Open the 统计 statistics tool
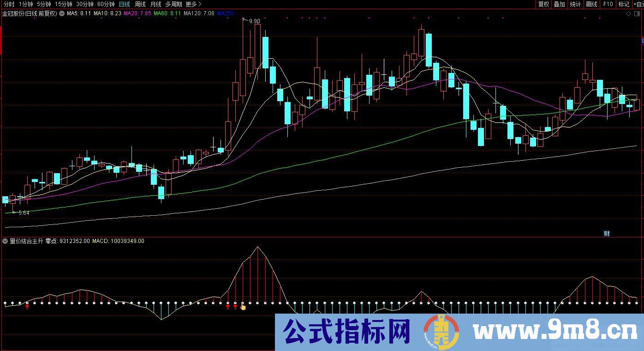 pyautogui.click(x=576, y=4)
